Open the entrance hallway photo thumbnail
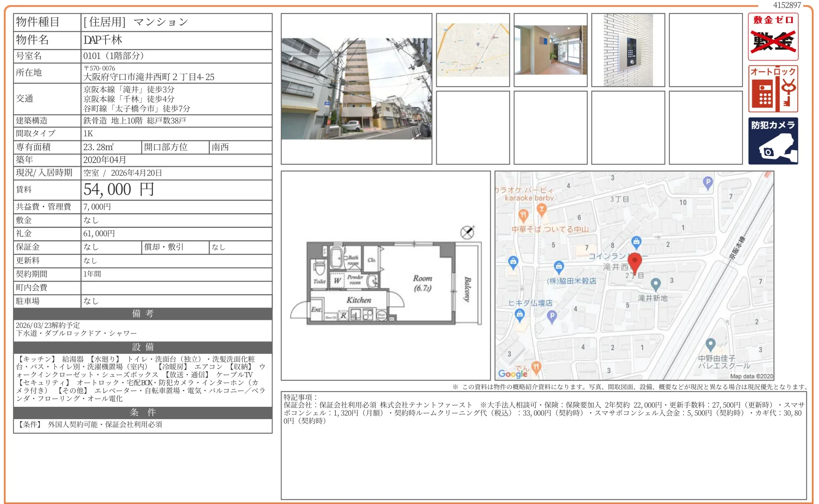The width and height of the screenshot is (819, 504). tap(550, 50)
